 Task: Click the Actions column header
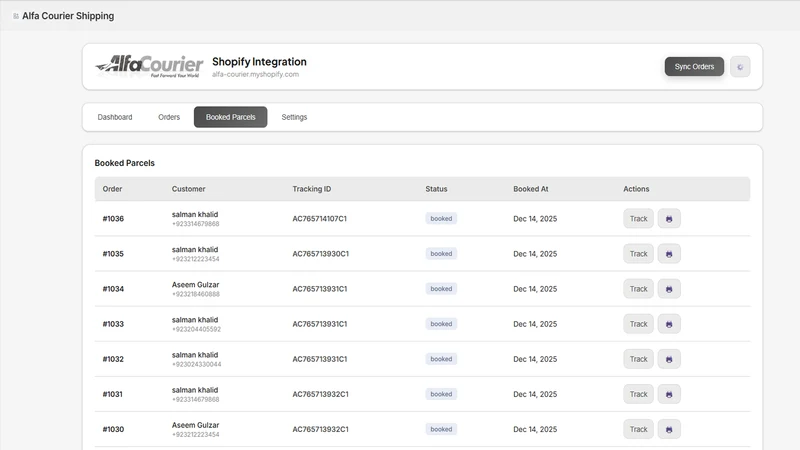click(x=636, y=189)
